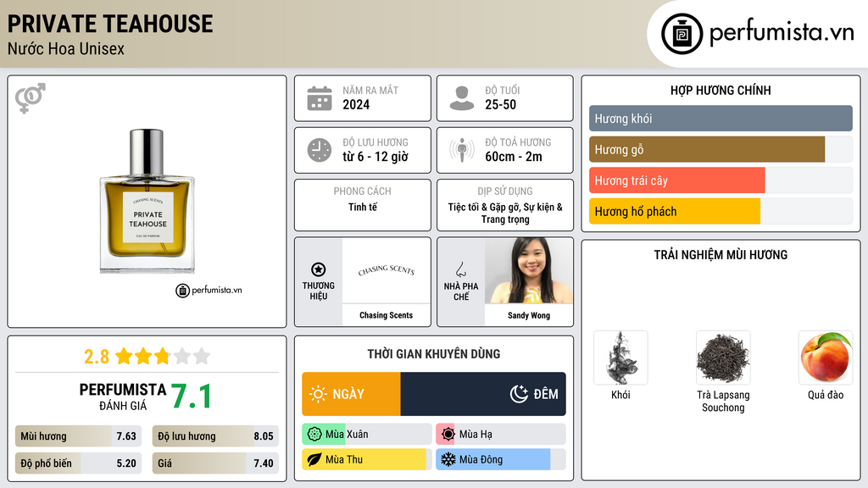Click the longevity value từ 6 - 12 giờ
Screen dimensions: 868x488
coord(376,157)
